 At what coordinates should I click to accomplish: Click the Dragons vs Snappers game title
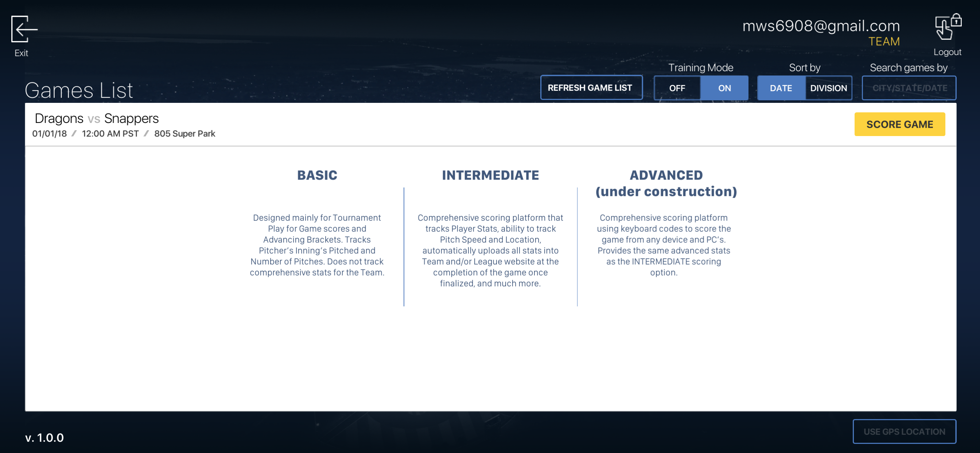97,119
